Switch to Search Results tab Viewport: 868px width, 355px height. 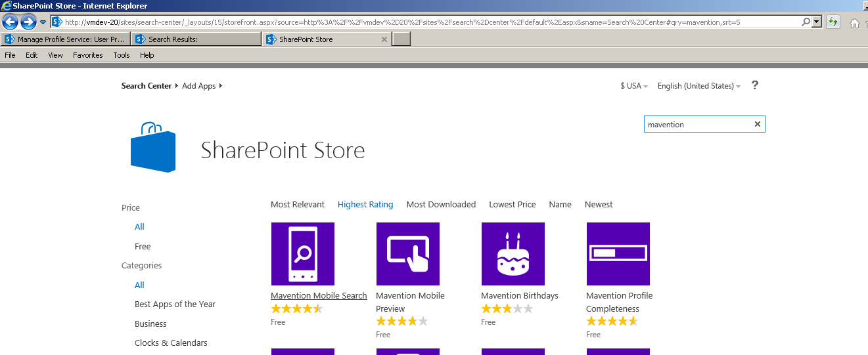tap(196, 39)
